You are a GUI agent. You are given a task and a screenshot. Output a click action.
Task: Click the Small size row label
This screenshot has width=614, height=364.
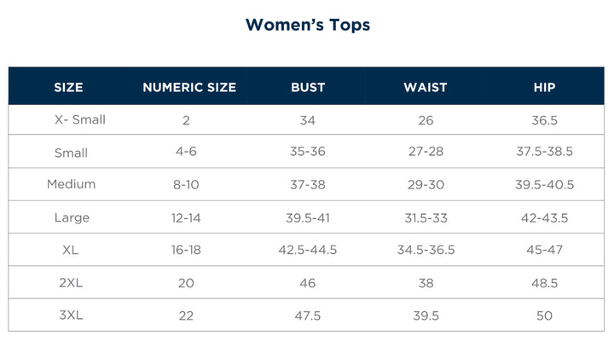click(71, 153)
